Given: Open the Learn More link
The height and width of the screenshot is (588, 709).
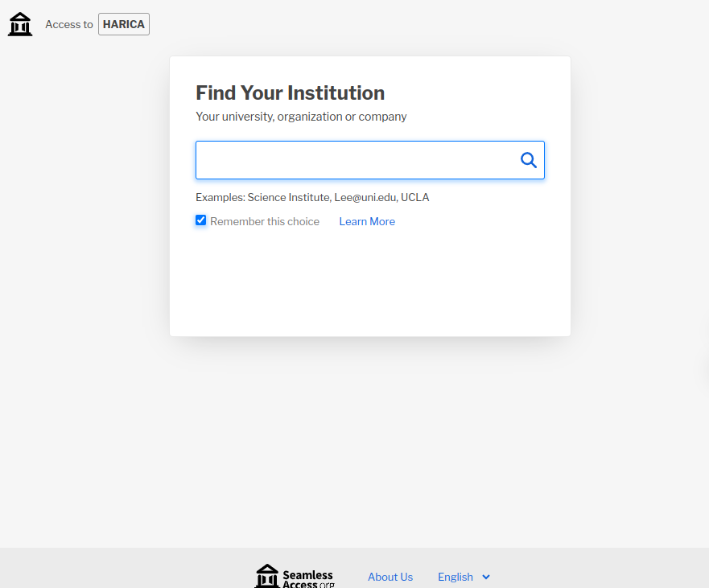Looking at the screenshot, I should coord(367,221).
